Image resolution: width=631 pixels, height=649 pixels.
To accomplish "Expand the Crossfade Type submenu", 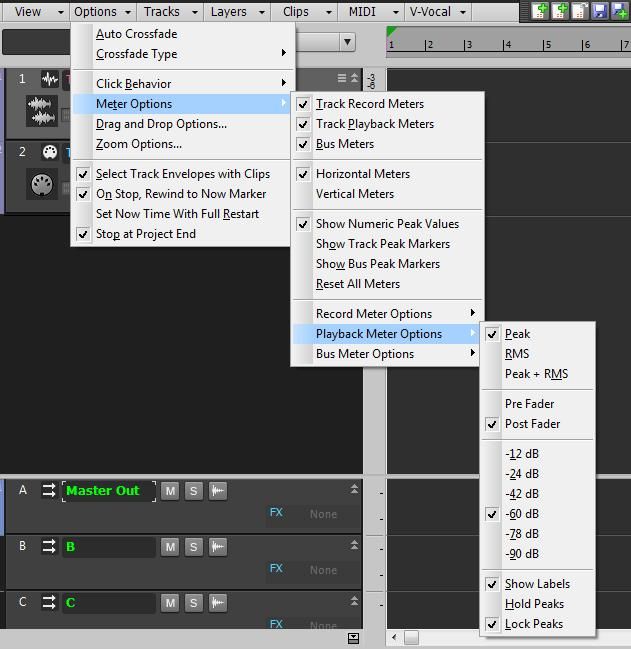I will [x=137, y=54].
